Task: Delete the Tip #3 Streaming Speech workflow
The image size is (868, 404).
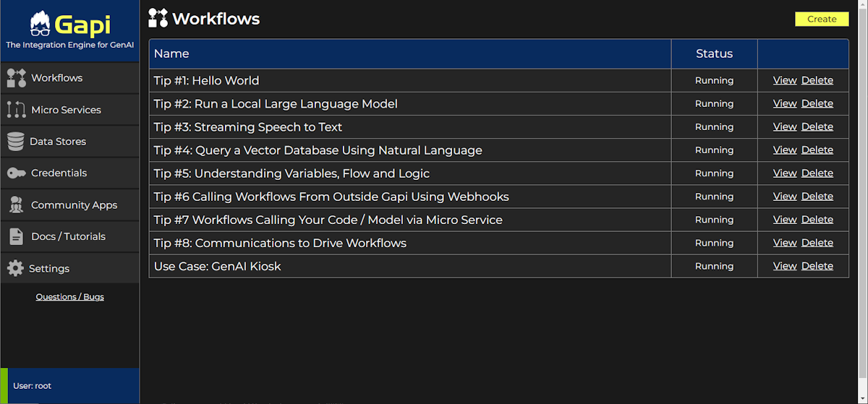Action: (x=817, y=126)
